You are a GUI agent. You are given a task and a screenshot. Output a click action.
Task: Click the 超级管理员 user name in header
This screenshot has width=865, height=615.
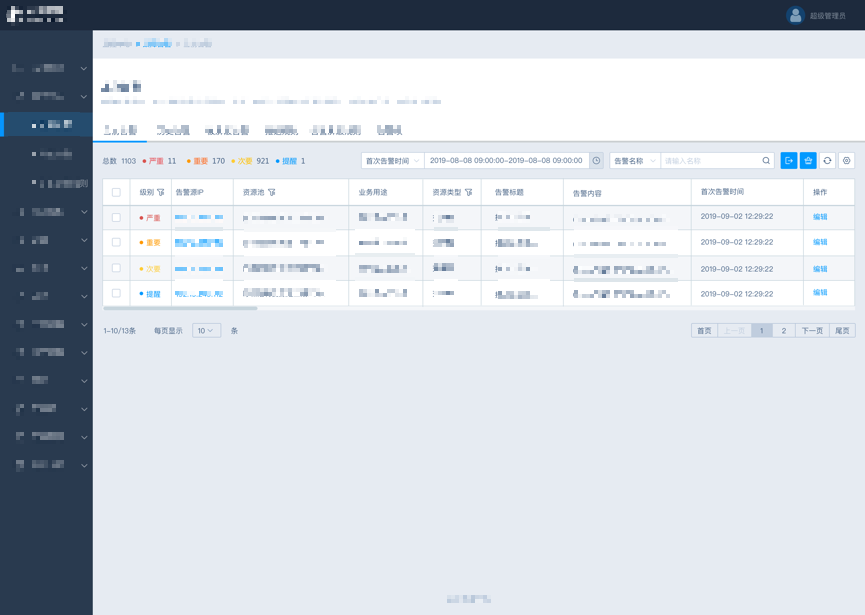pos(827,16)
